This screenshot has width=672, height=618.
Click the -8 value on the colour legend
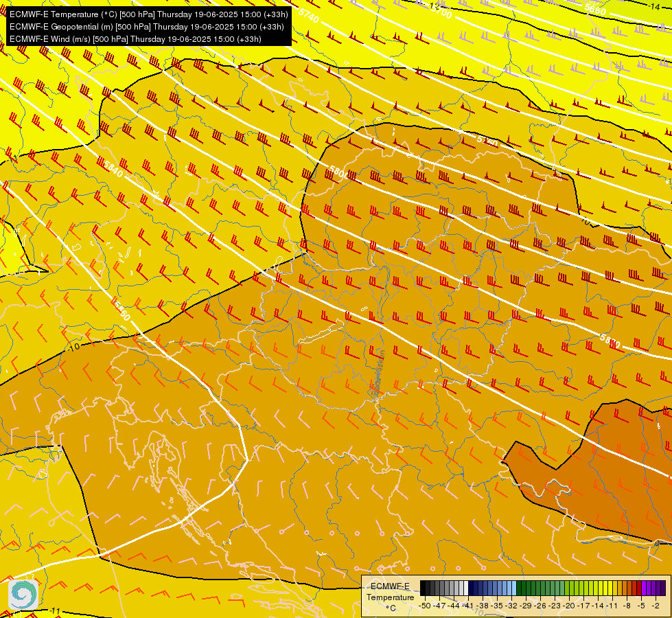[627, 606]
